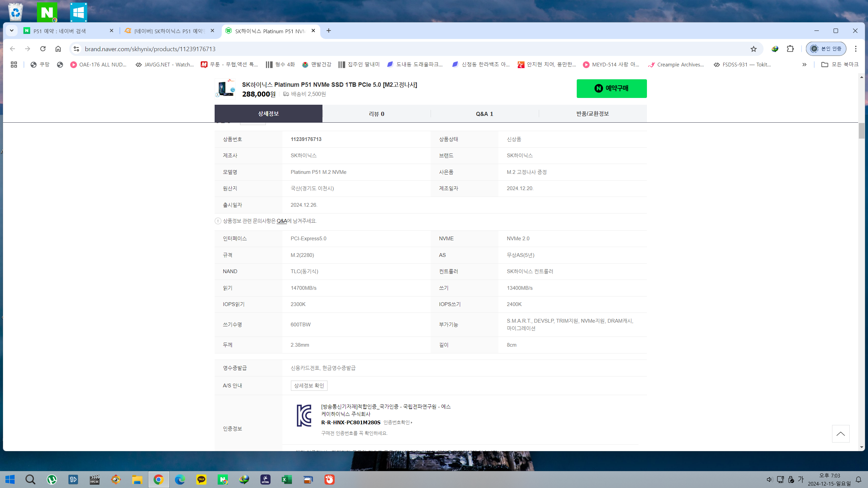Screen dimensions: 868x488
Task: Click the green 예약구매 button
Action: click(612, 88)
